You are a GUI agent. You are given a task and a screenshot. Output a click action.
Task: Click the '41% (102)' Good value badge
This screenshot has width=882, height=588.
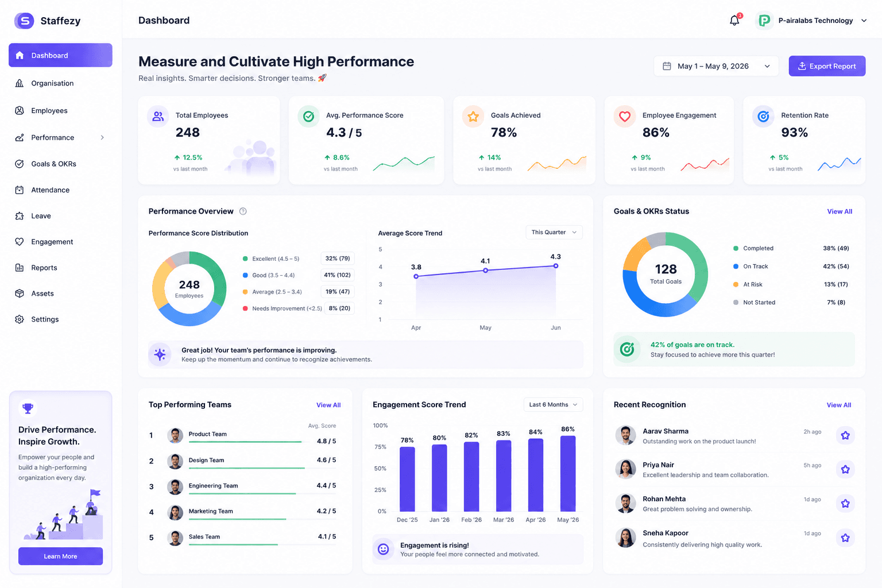pos(337,275)
